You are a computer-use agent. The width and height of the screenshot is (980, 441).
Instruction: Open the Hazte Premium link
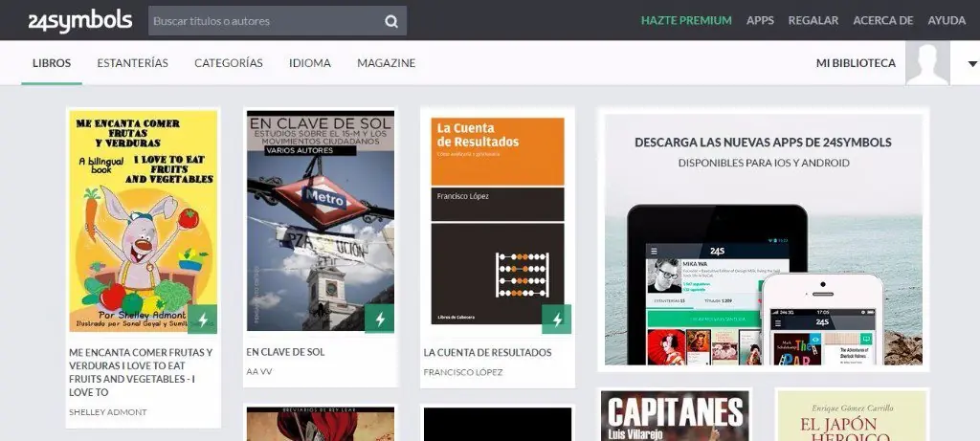(x=686, y=21)
